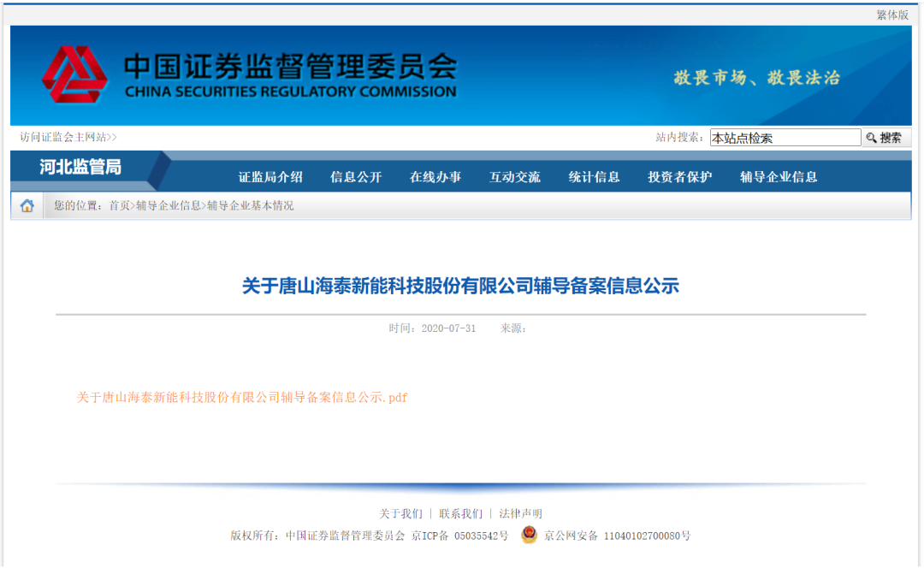The image size is (924, 580).
Task: Click the 敬畏市场、敬畏法治 slogan
Action: 756,78
